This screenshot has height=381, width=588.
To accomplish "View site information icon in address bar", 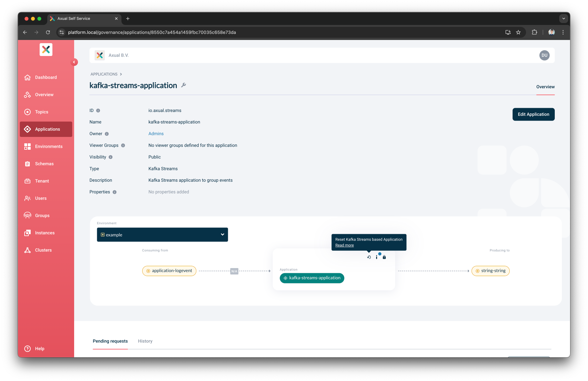I will coord(62,32).
